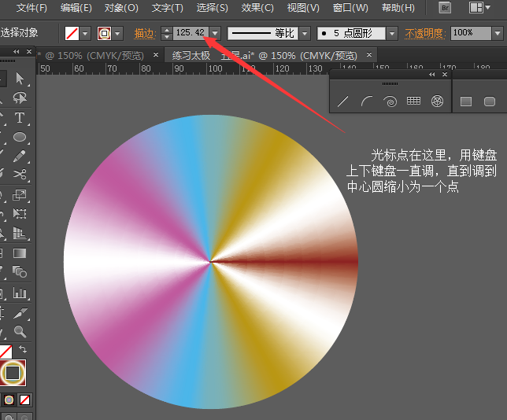The height and width of the screenshot is (420, 507).
Task: Select the Line Segment tool in floating panel
Action: pyautogui.click(x=342, y=101)
